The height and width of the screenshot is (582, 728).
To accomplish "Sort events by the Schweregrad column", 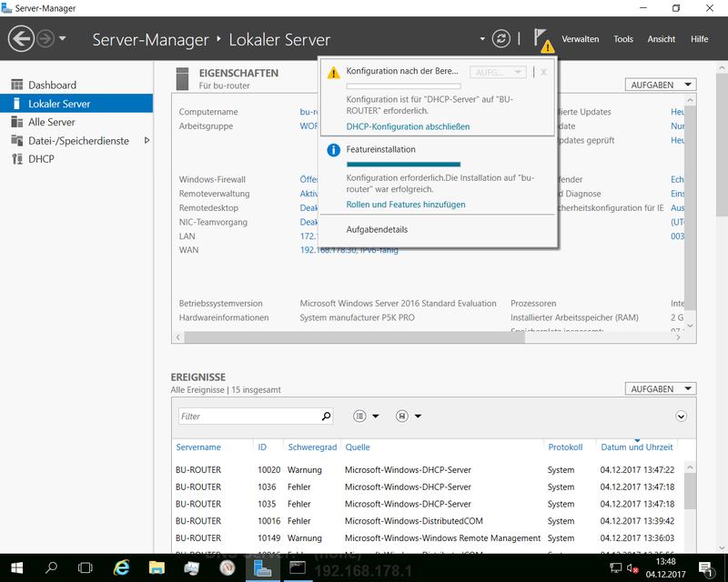I will pos(312,447).
